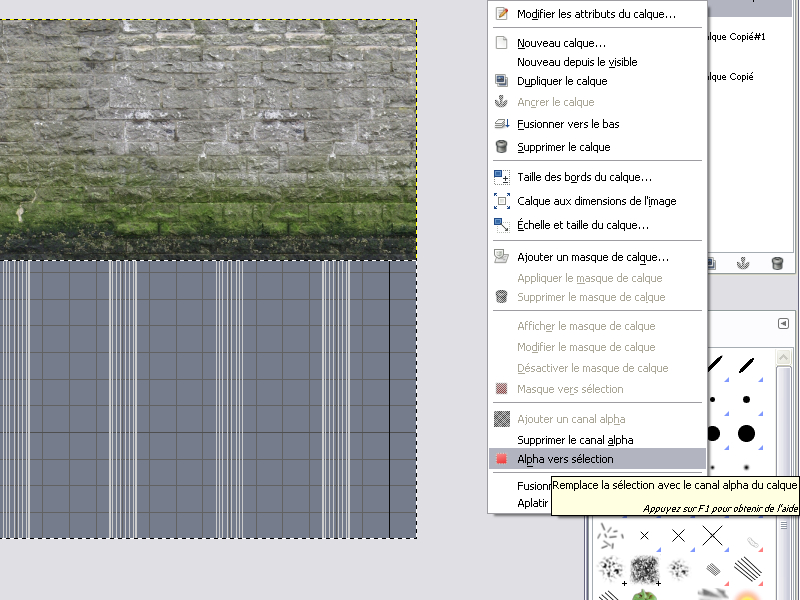Click the anchor icon in the layers panel

(x=743, y=263)
